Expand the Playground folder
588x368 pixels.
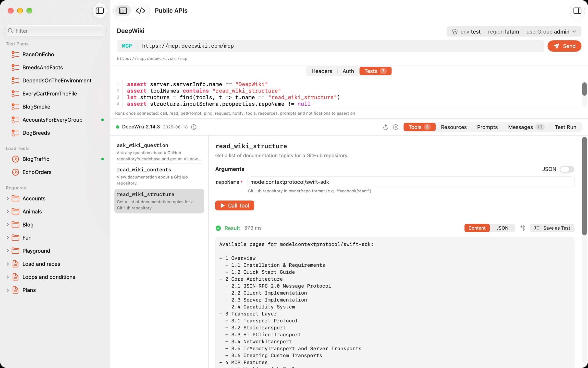8,250
